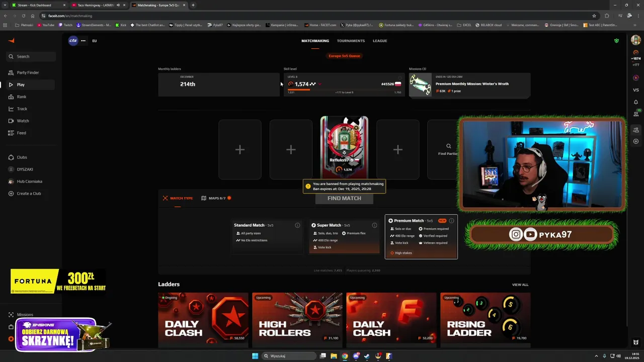Open the profile avatar at top right
Screen dimensions: 644x362
click(635, 40)
